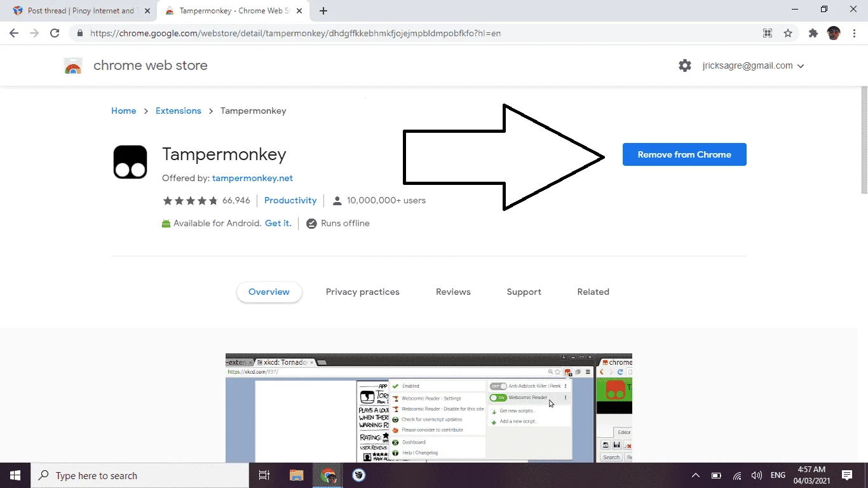The height and width of the screenshot is (488, 868).
Task: Click the ENG language indicator
Action: click(x=778, y=475)
